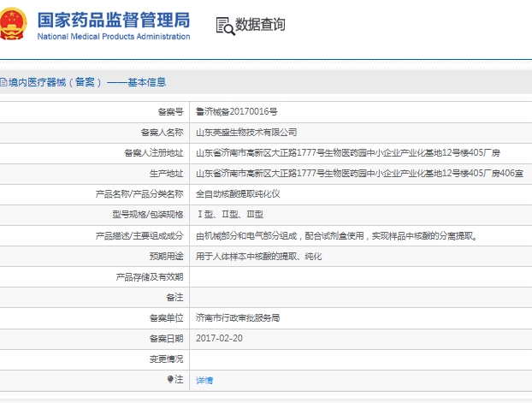Select the filing date 2017-02-20
This screenshot has height=403, width=532.
click(219, 339)
